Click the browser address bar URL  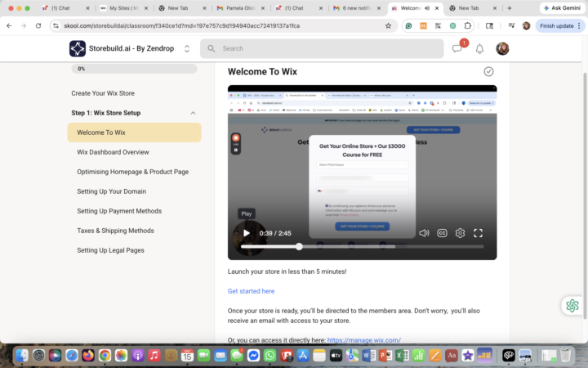181,25
